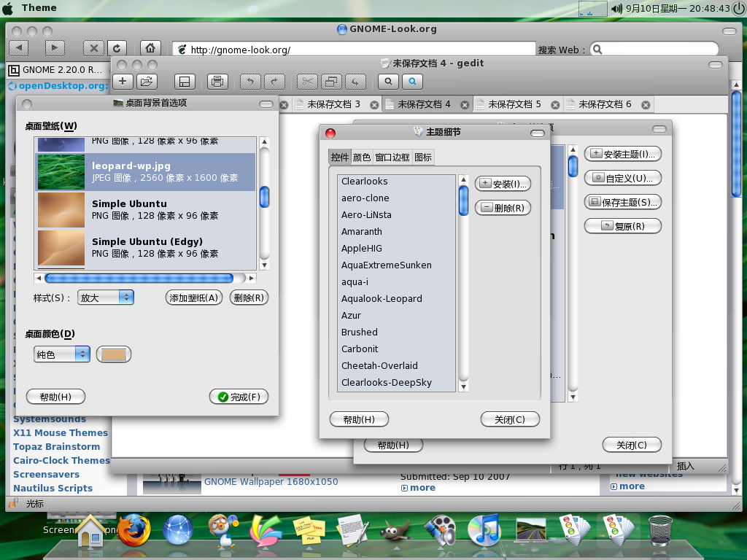Select the 控件 tab in 主题细节
The image size is (747, 560).
[340, 157]
